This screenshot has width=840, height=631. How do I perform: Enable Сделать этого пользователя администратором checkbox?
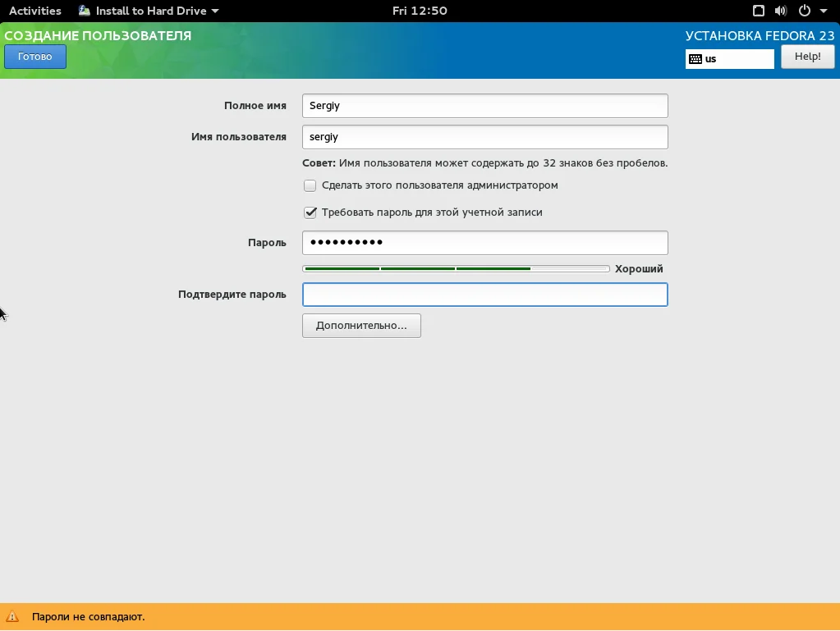point(310,185)
